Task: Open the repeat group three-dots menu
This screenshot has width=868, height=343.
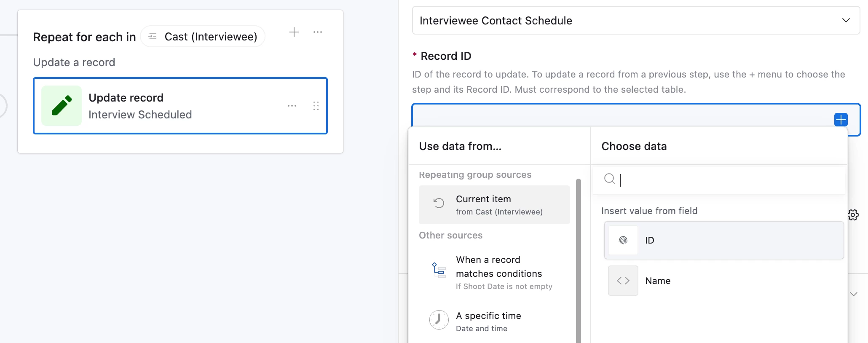Action: tap(318, 32)
